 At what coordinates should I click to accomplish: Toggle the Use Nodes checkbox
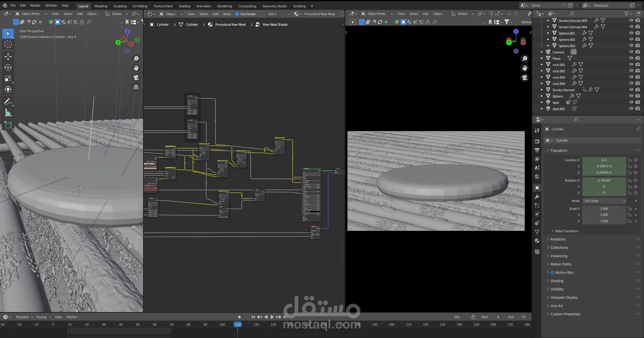[237, 14]
